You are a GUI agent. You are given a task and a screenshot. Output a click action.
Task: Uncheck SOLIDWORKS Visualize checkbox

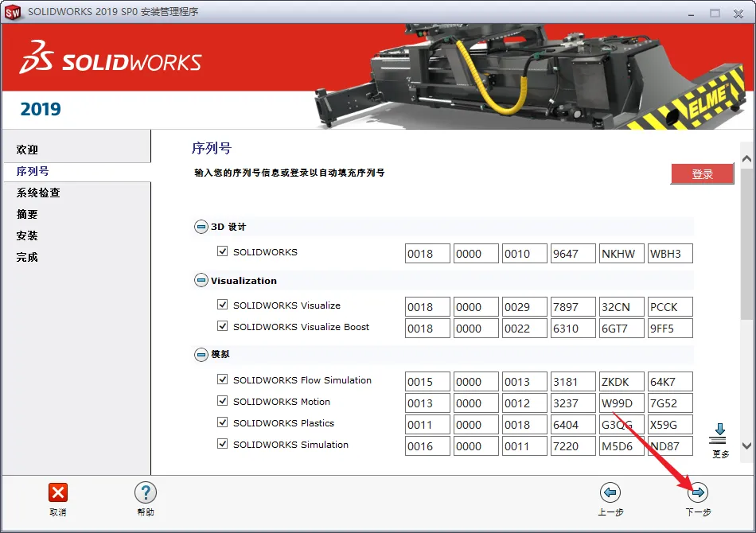point(222,305)
